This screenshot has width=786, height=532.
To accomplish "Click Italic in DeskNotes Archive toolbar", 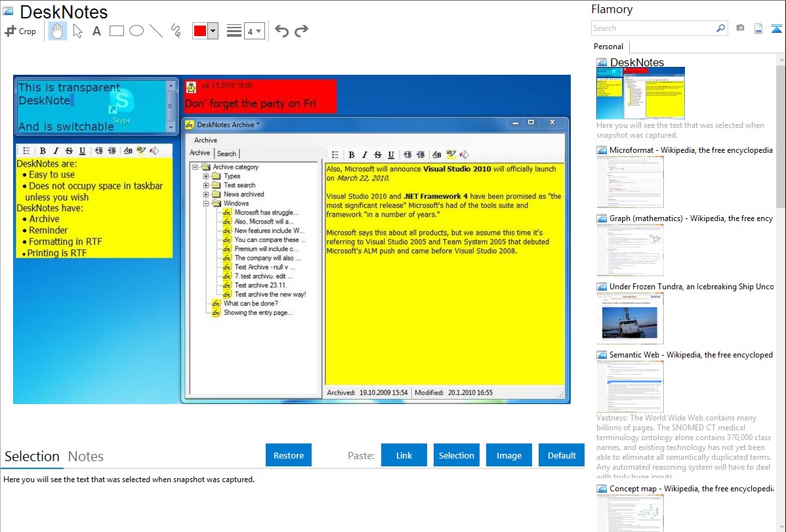I will coord(364,155).
